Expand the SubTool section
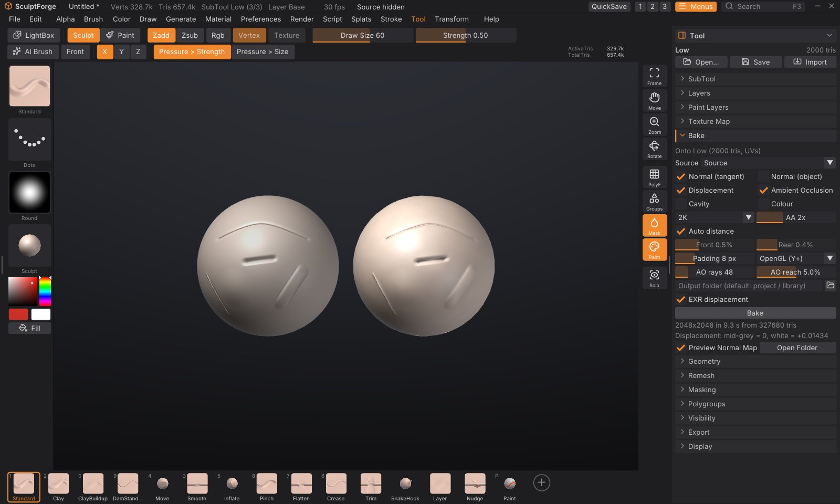840x504 pixels. click(x=755, y=79)
